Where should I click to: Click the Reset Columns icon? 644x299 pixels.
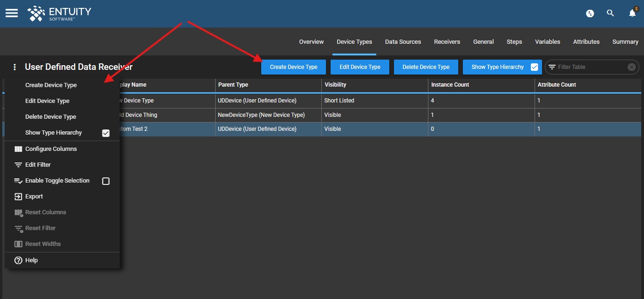18,213
